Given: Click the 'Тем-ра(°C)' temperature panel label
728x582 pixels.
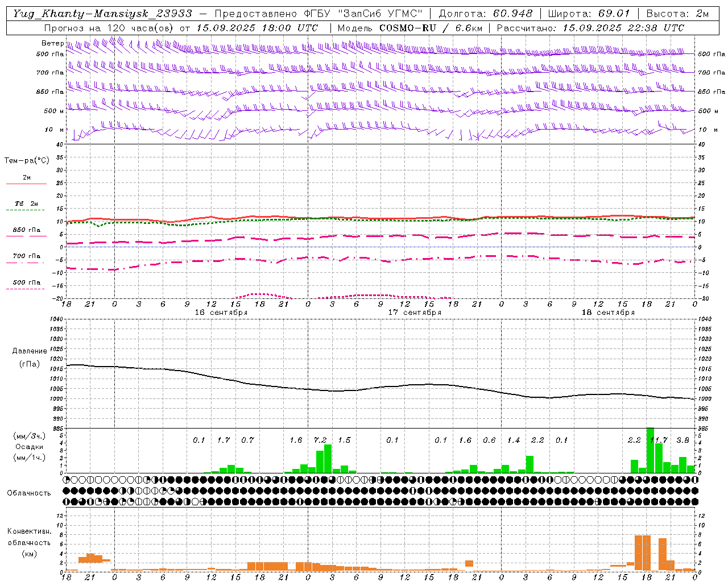Looking at the screenshot, I should coord(27,161).
